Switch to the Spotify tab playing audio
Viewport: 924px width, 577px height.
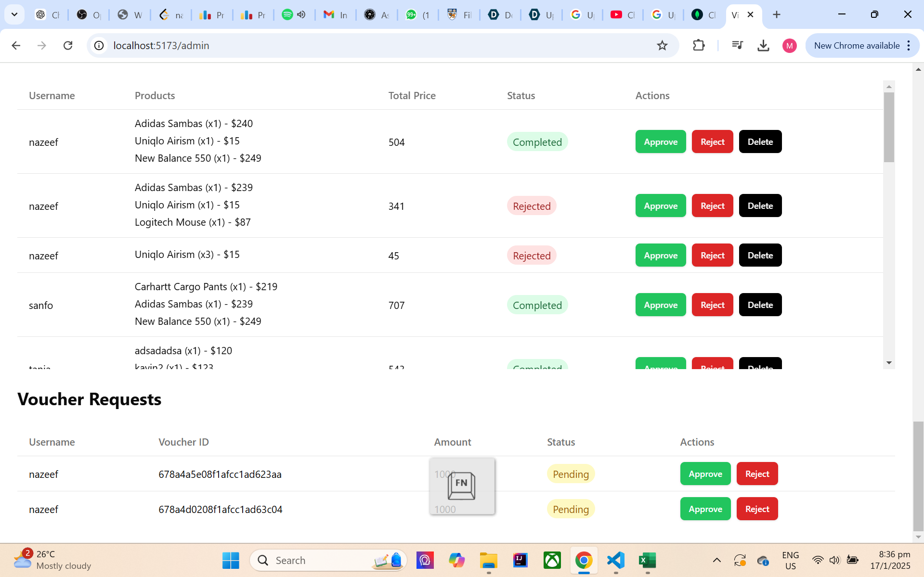tap(294, 14)
